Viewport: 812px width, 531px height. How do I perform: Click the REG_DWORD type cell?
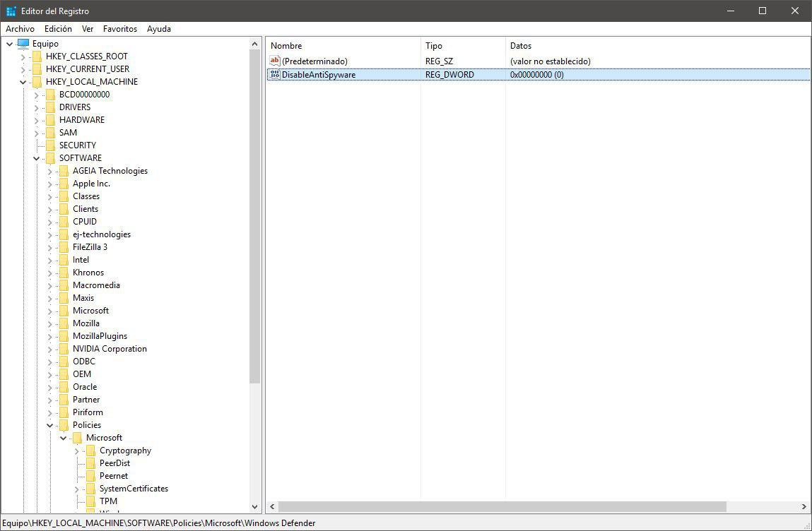point(449,75)
